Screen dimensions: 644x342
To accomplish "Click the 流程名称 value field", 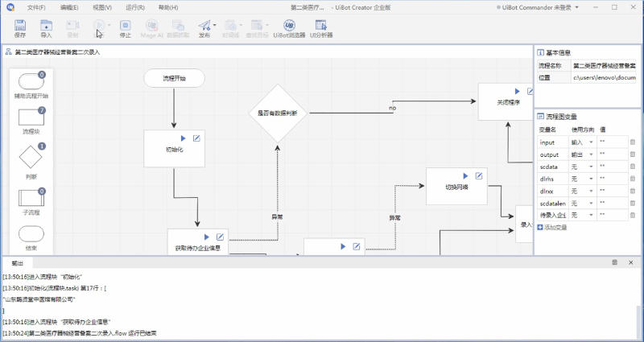I will [x=603, y=65].
